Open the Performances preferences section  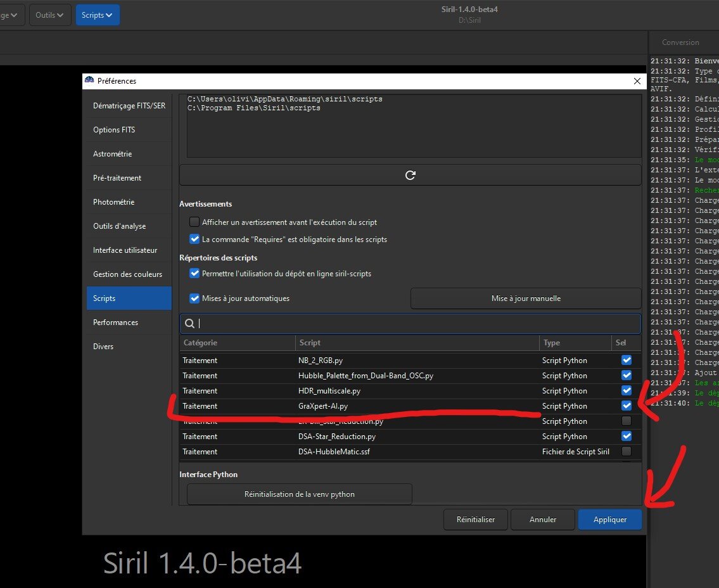[x=129, y=323]
